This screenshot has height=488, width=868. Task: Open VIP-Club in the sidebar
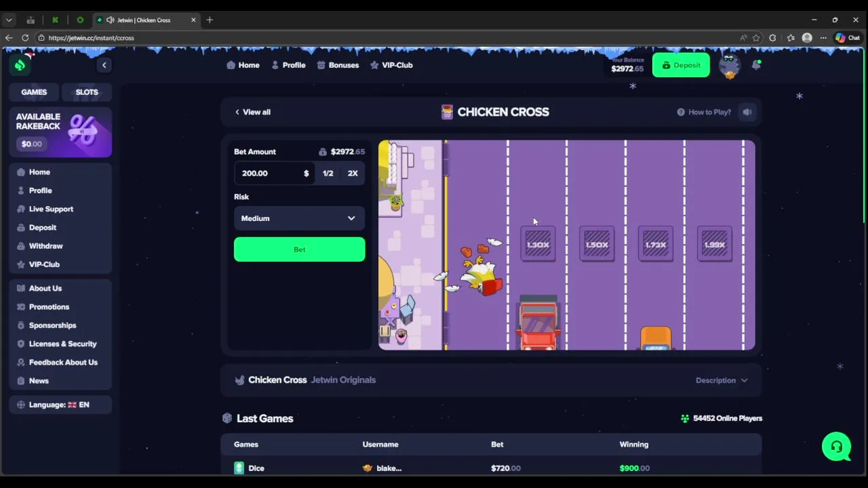60,264
